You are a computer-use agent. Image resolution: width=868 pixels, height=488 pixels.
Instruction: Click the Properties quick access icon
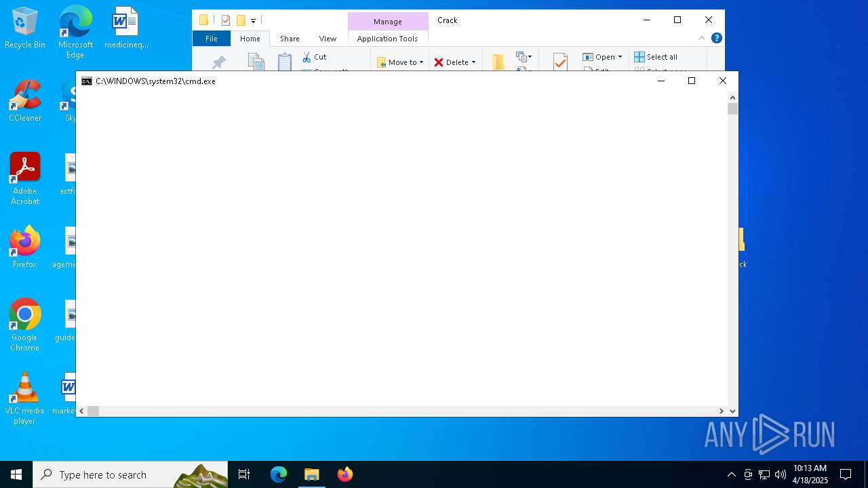226,20
